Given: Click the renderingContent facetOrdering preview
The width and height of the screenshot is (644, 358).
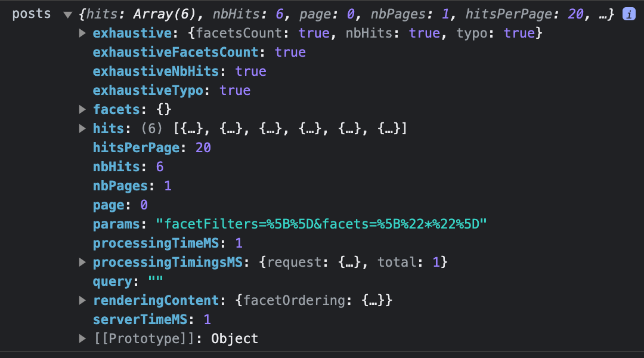Looking at the screenshot, I should pos(314,301).
